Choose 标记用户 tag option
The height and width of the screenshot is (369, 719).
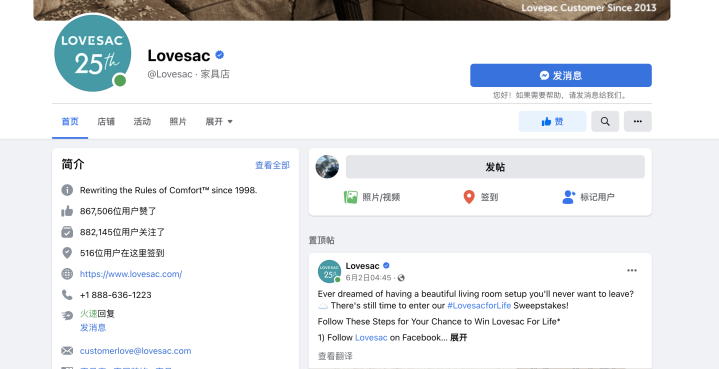click(588, 197)
